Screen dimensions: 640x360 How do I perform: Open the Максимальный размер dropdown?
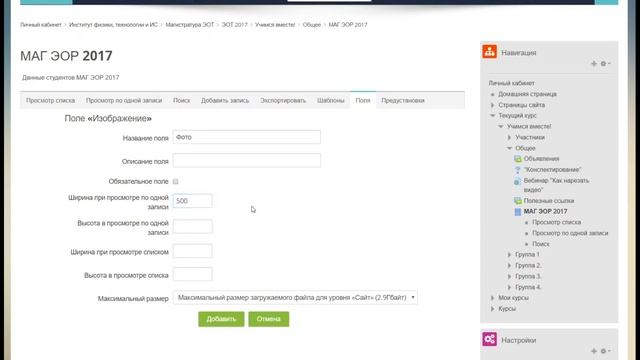(295, 298)
